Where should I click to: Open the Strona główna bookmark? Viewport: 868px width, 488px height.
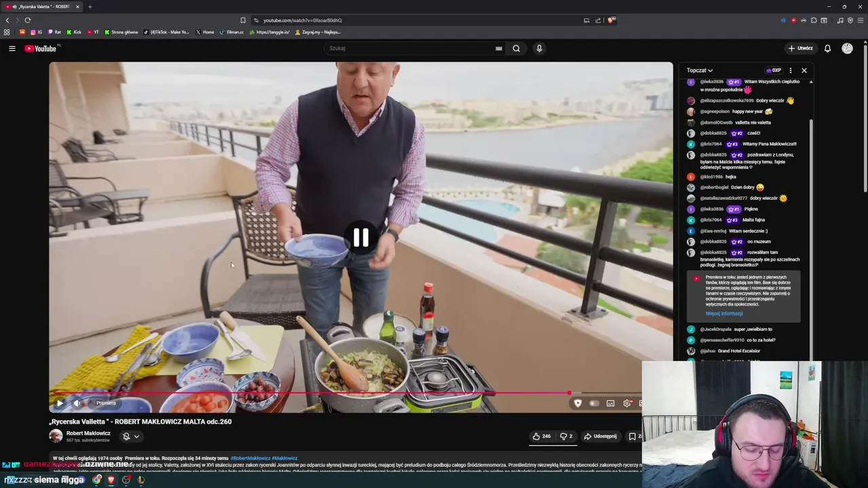[x=121, y=32]
